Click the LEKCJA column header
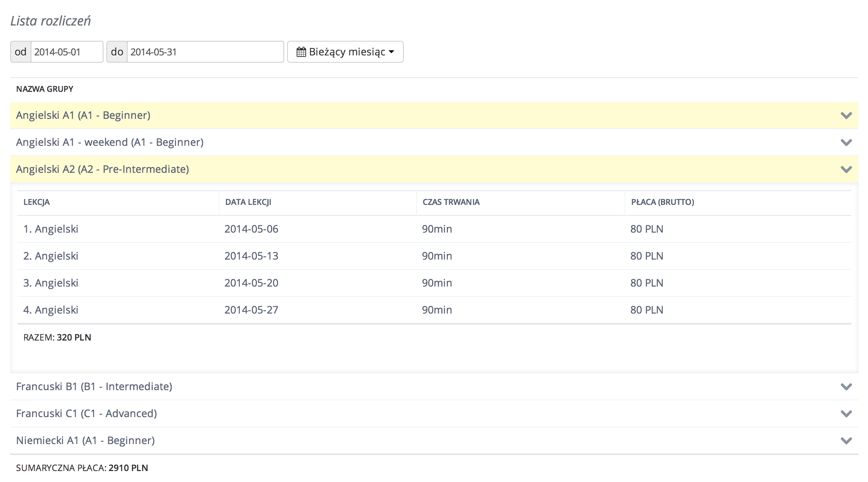 [x=36, y=202]
